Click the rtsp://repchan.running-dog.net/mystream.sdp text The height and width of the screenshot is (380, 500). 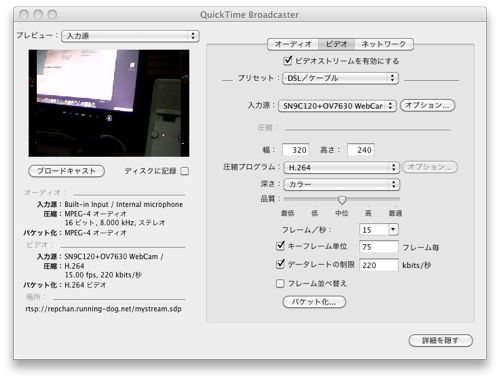(x=104, y=309)
